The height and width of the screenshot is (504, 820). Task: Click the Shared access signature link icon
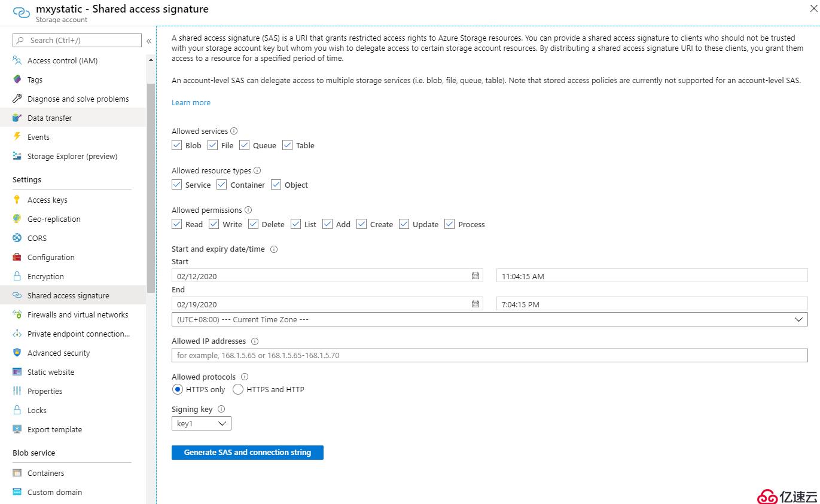(x=17, y=295)
